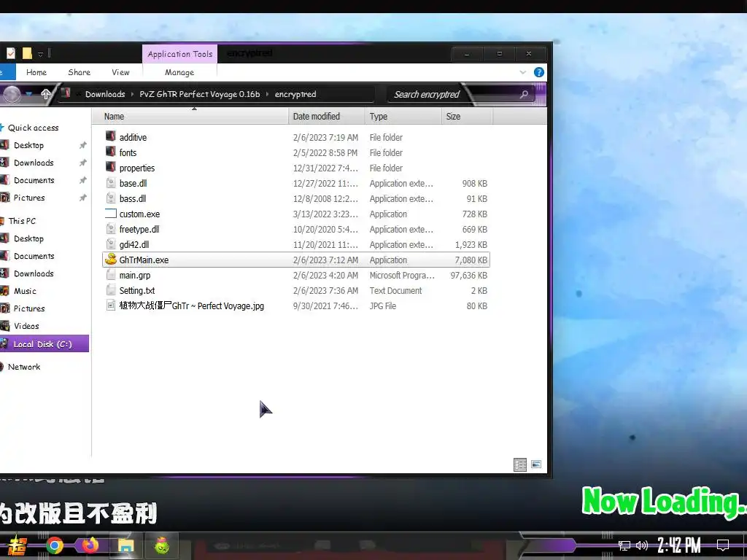Click the encryptred breadcrumb segment
Viewport: 747px width, 560px height.
coord(295,94)
